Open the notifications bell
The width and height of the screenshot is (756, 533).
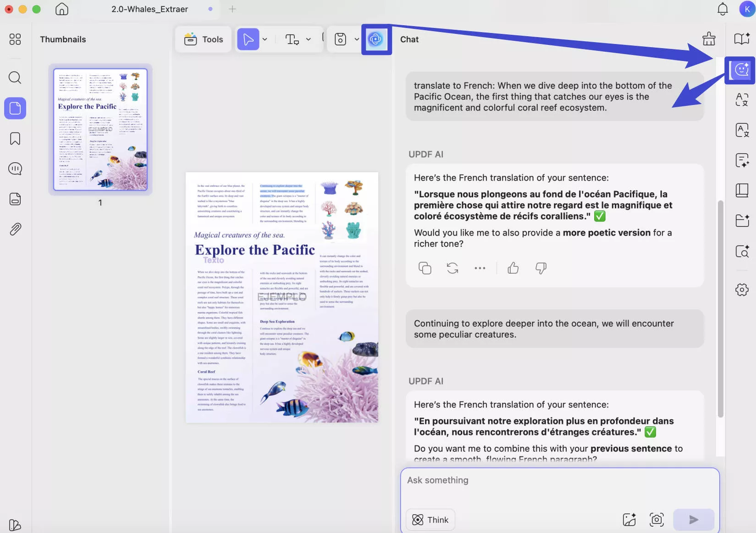[723, 9]
